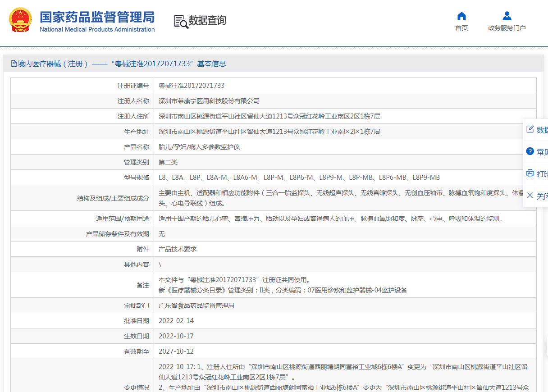Open the question mark help icon
This screenshot has height=392, width=548.
pos(530,151)
